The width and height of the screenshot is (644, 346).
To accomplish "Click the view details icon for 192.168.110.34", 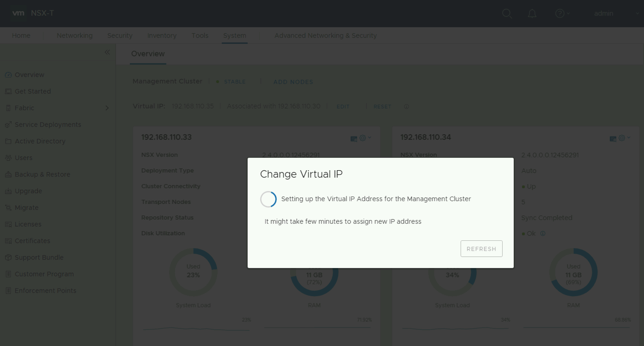I will pos(613,139).
